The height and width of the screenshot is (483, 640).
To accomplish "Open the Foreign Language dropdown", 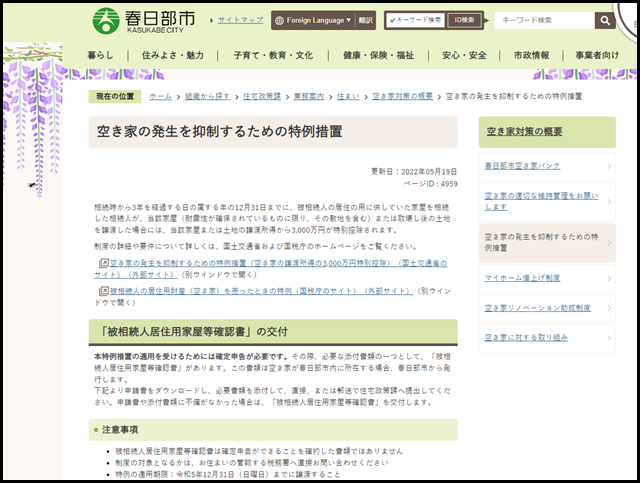I will (313, 20).
